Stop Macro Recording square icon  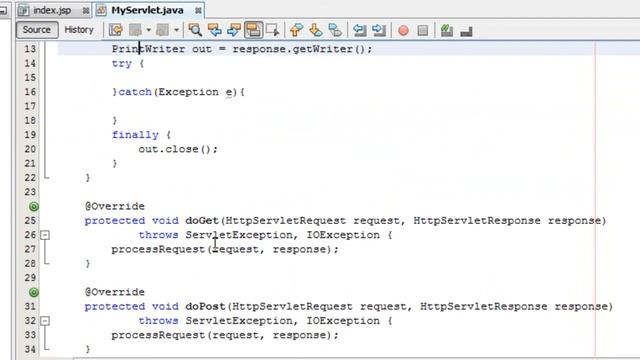click(x=423, y=31)
